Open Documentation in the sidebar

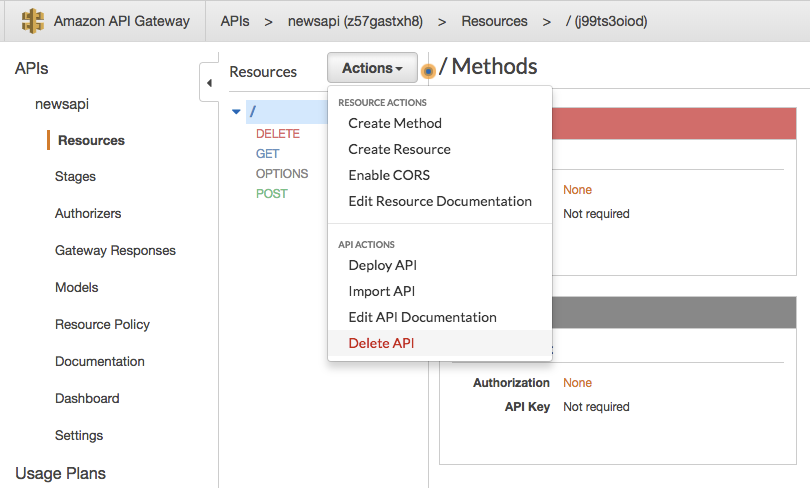(100, 361)
